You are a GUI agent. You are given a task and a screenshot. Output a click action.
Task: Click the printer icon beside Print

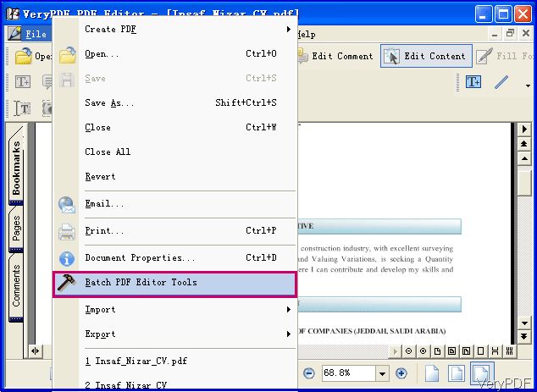[67, 232]
